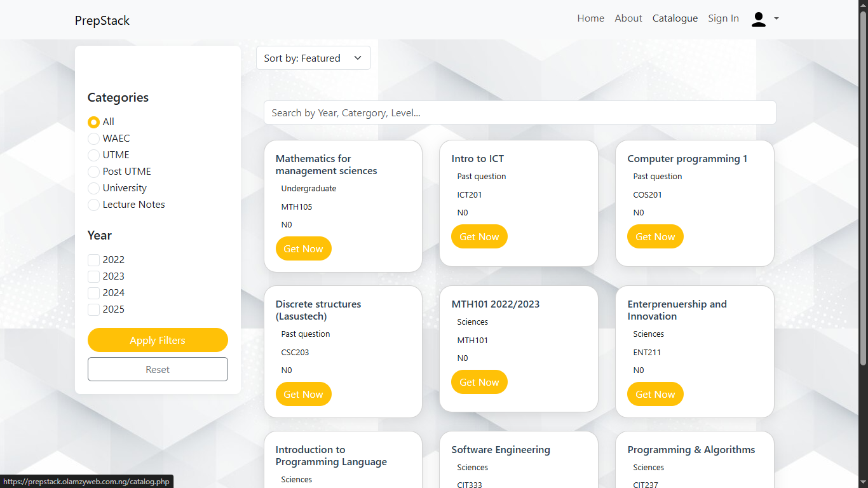Viewport: 868px width, 488px height.
Task: Expand the profile dropdown caret
Action: pyautogui.click(x=776, y=19)
